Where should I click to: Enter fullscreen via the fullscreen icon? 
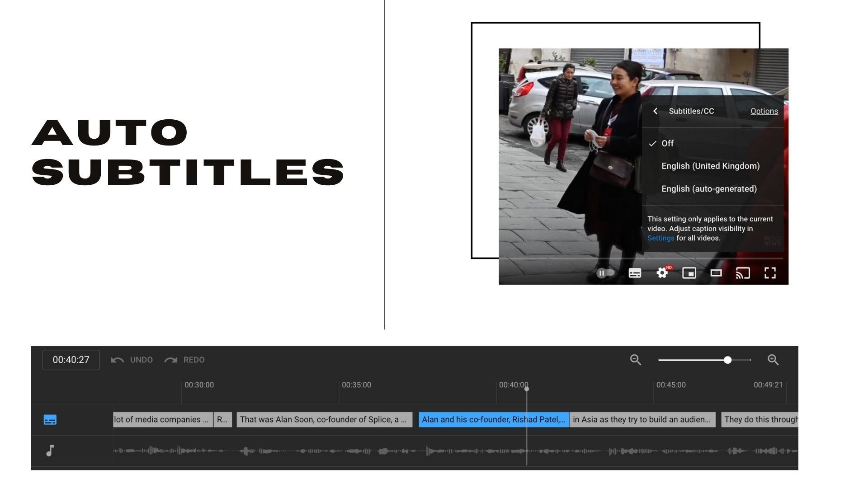[770, 273]
